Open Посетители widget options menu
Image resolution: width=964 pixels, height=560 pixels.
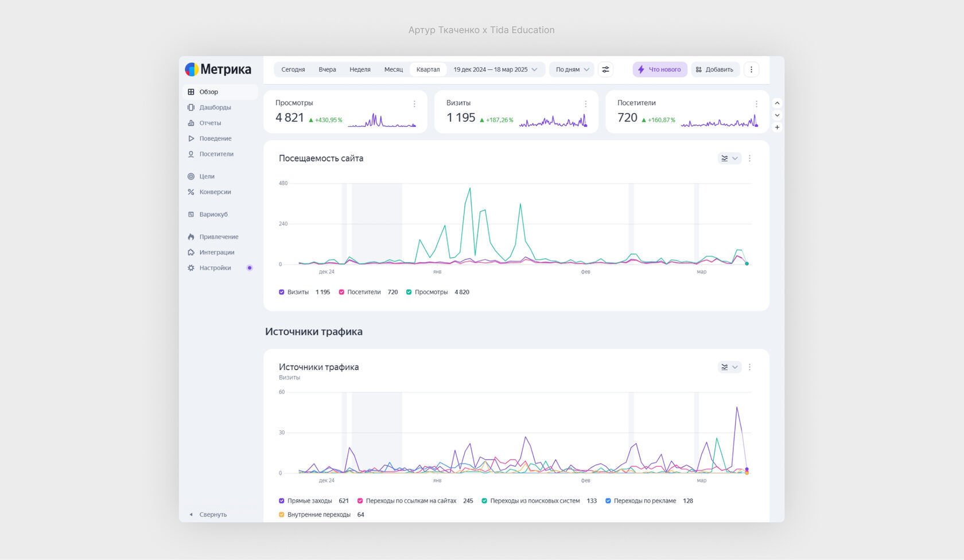(x=756, y=104)
